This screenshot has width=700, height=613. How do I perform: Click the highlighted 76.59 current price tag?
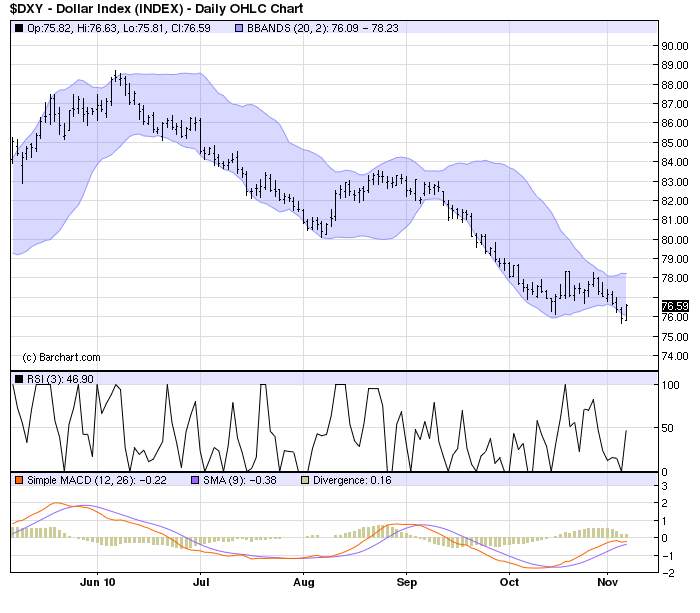pos(675,306)
